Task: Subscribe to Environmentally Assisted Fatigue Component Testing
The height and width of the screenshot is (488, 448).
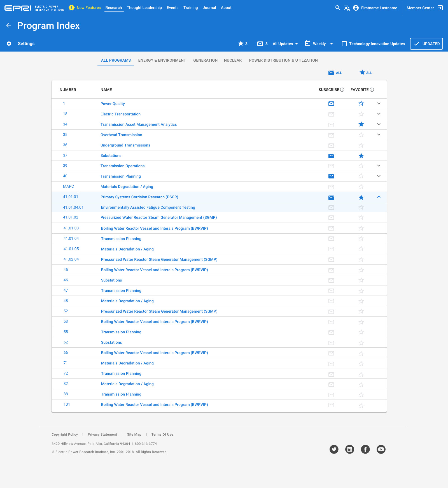Action: click(x=331, y=208)
